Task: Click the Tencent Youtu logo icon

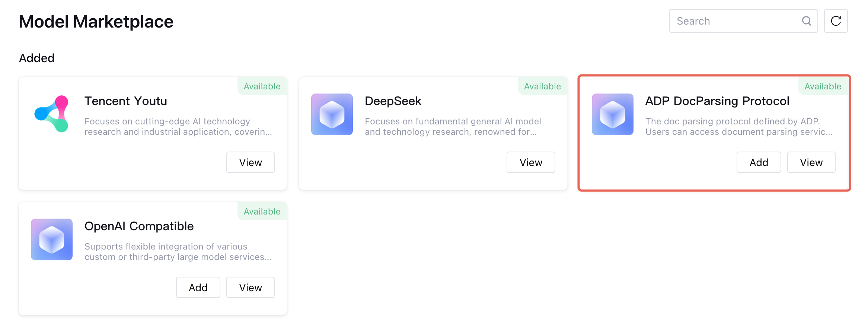Action: 52,114
